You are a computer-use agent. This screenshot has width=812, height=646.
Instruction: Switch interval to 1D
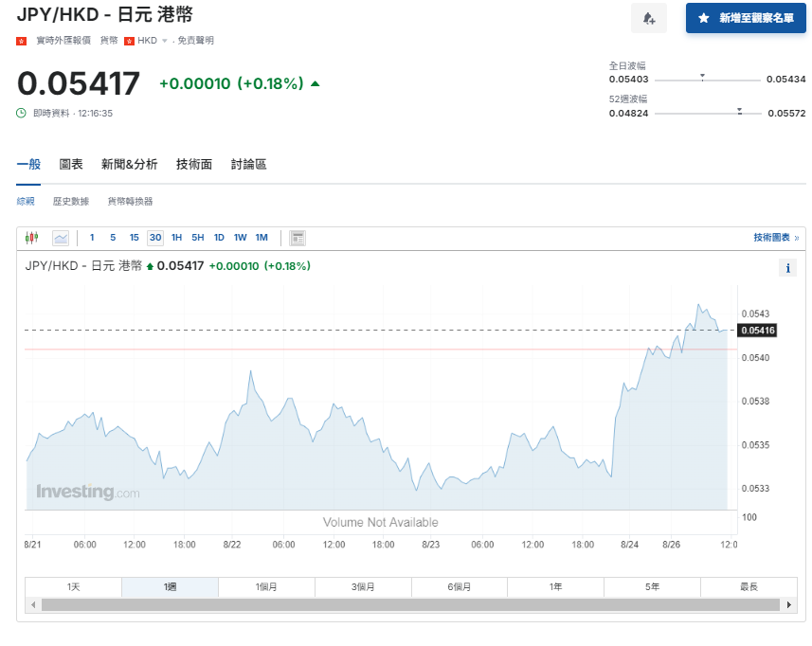pyautogui.click(x=219, y=238)
